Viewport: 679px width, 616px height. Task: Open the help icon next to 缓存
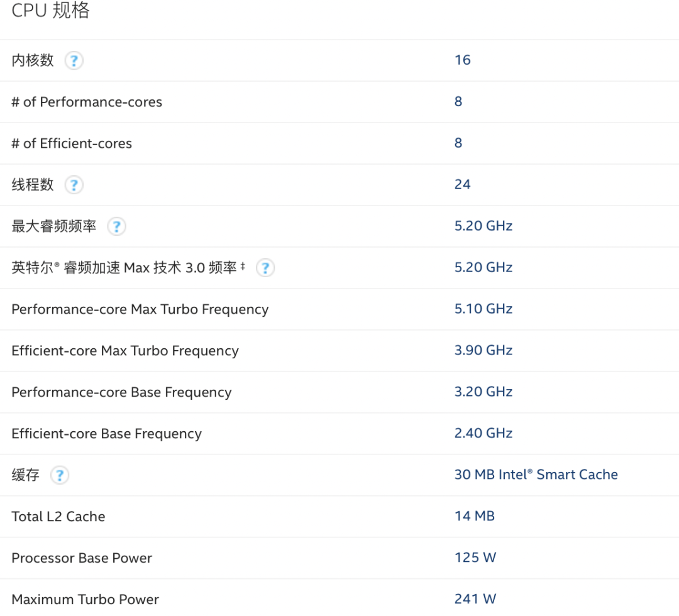pyautogui.click(x=59, y=475)
